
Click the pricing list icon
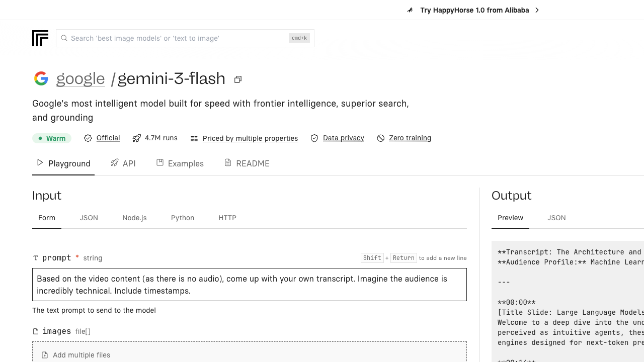pos(194,138)
